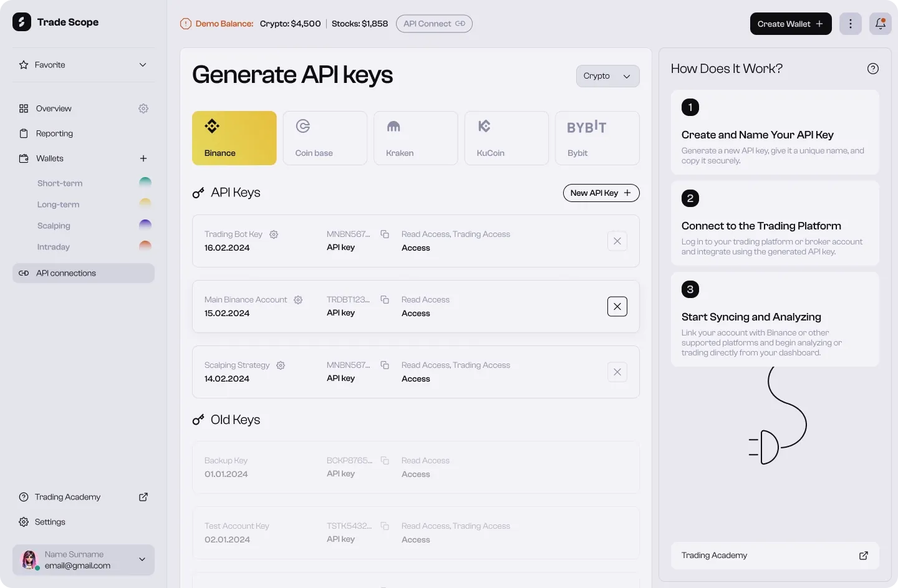Select the Coin base exchange tab

325,138
